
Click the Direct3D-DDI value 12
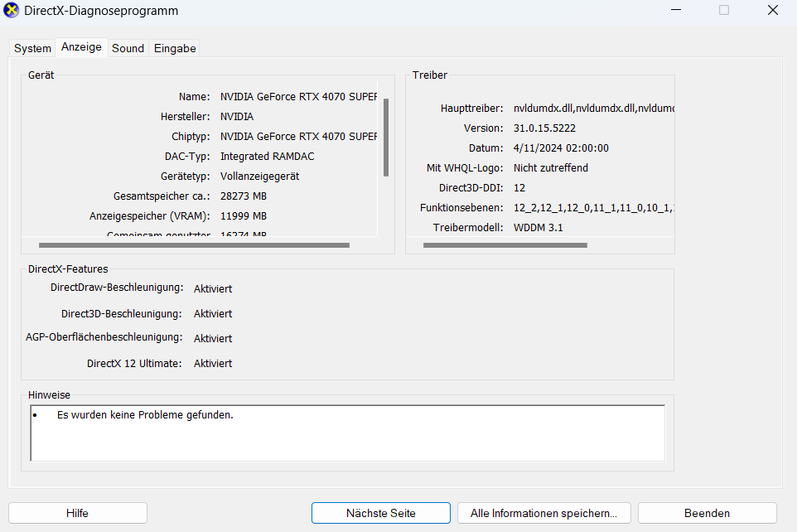click(x=519, y=187)
